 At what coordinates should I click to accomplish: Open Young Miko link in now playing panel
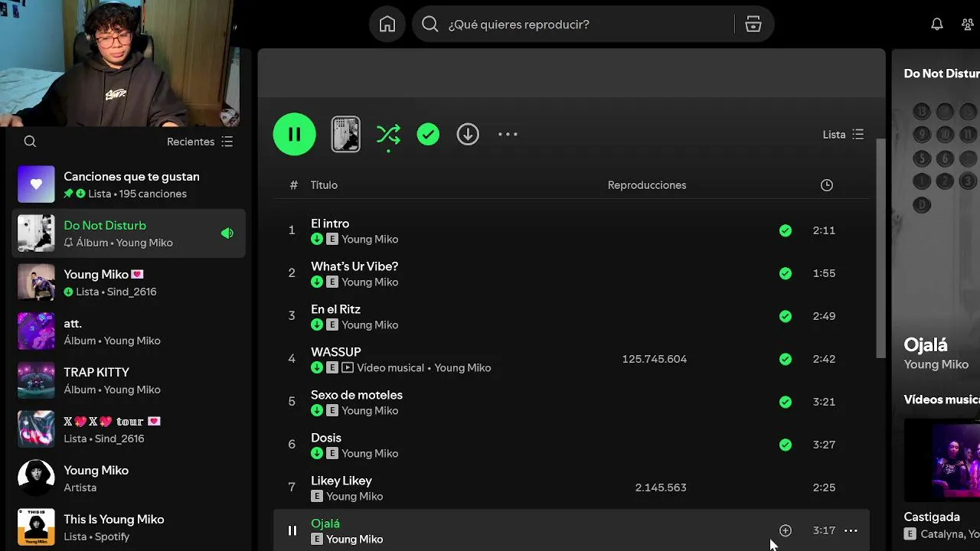(x=936, y=364)
